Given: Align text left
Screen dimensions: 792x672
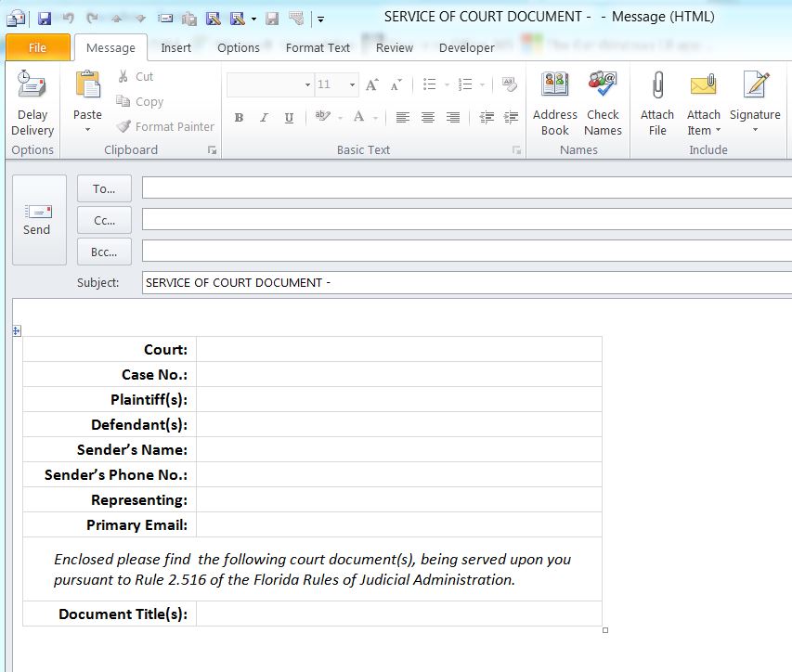Looking at the screenshot, I should (x=403, y=118).
